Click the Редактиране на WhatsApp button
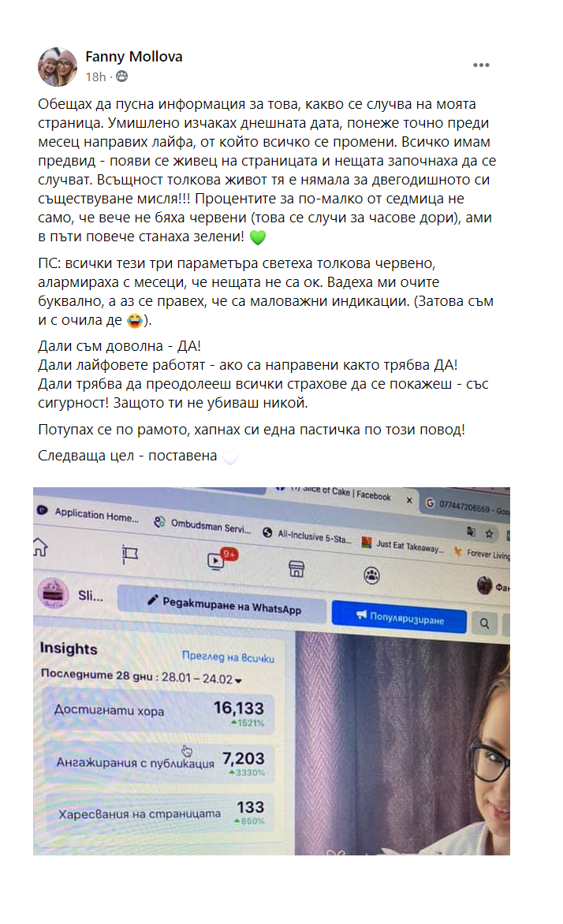Screen dimensions: 563x924 pyautogui.click(x=222, y=604)
